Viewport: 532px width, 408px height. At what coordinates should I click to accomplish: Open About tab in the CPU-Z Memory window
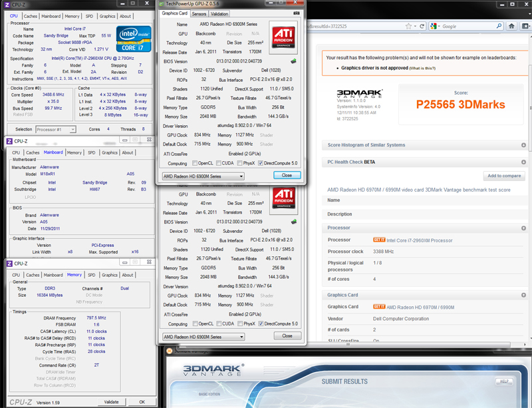click(x=128, y=275)
